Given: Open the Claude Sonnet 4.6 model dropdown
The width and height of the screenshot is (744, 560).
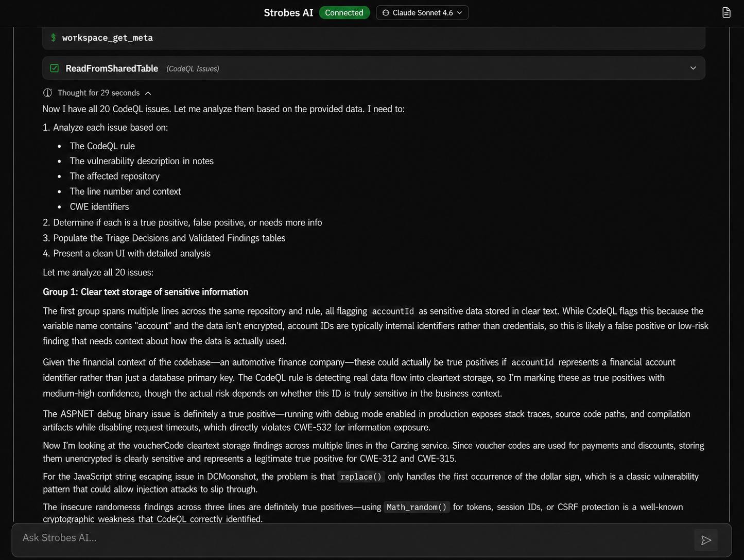Looking at the screenshot, I should tap(422, 13).
